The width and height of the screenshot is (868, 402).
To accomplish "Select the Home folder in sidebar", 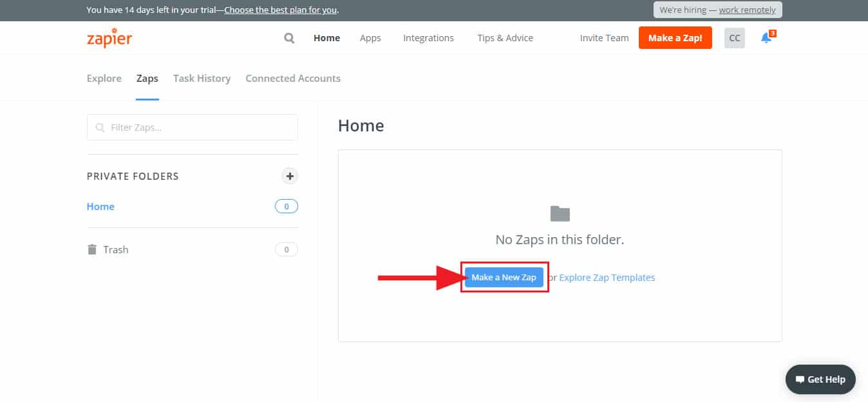I will 100,206.
